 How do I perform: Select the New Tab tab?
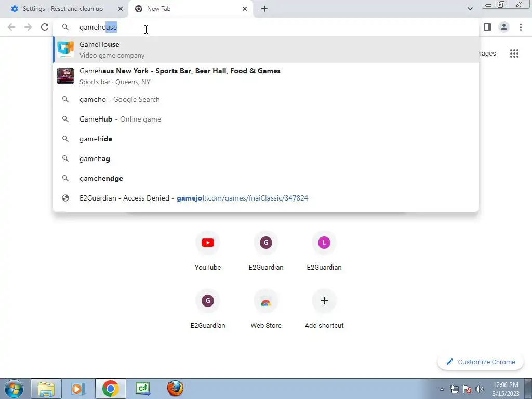(190, 9)
